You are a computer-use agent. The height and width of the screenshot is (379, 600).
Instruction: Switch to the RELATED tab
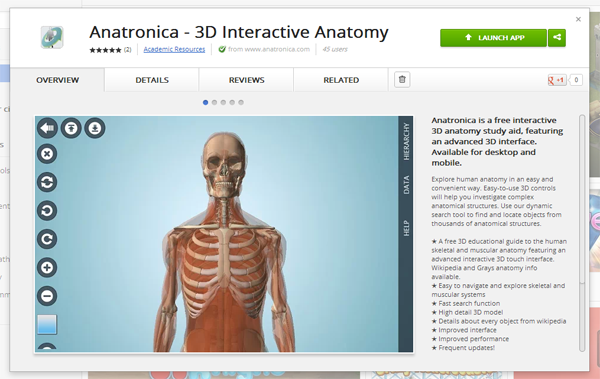pos(341,80)
